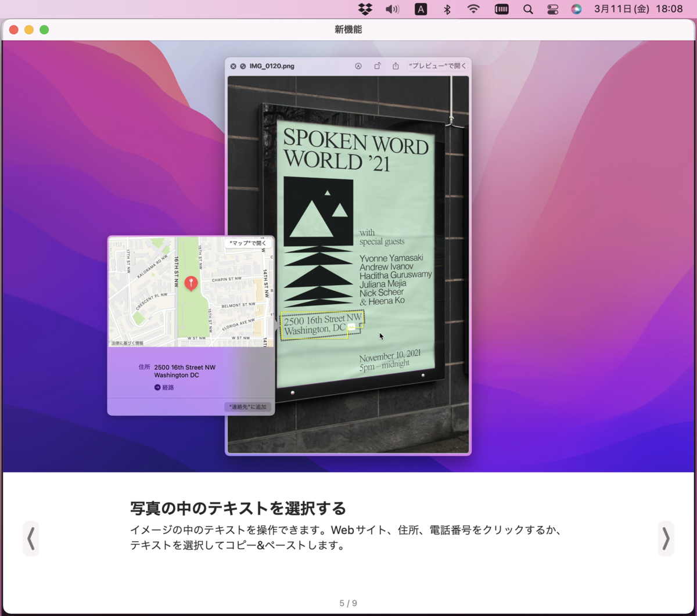Open Siri from the menu bar icon
The height and width of the screenshot is (616, 697).
click(x=576, y=9)
